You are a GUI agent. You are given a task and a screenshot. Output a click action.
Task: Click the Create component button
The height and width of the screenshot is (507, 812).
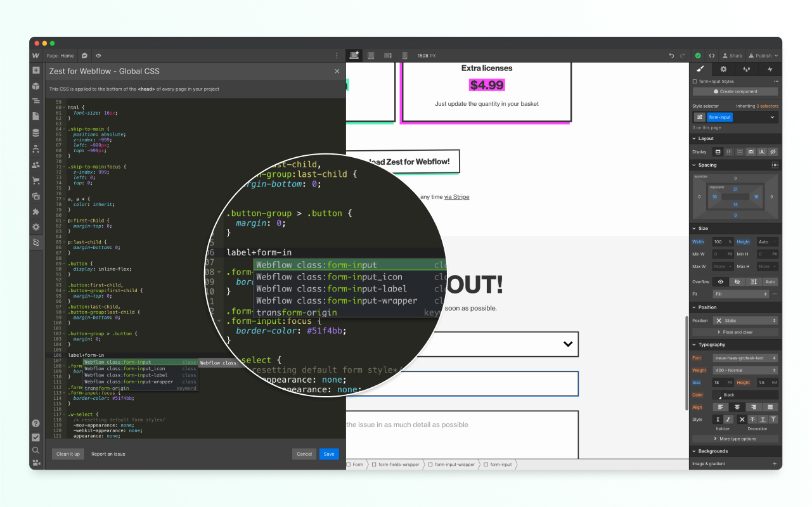pyautogui.click(x=735, y=91)
